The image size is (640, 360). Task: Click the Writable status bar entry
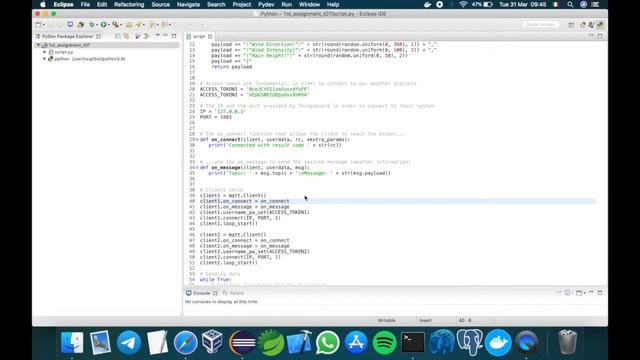tap(387, 320)
